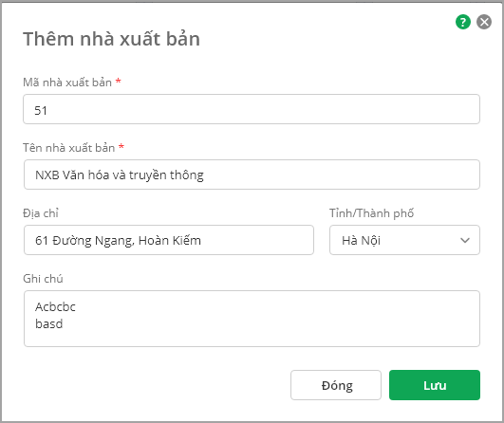The height and width of the screenshot is (423, 504).
Task: Focus the Mã nhà xuất bản field
Action: coord(252,109)
